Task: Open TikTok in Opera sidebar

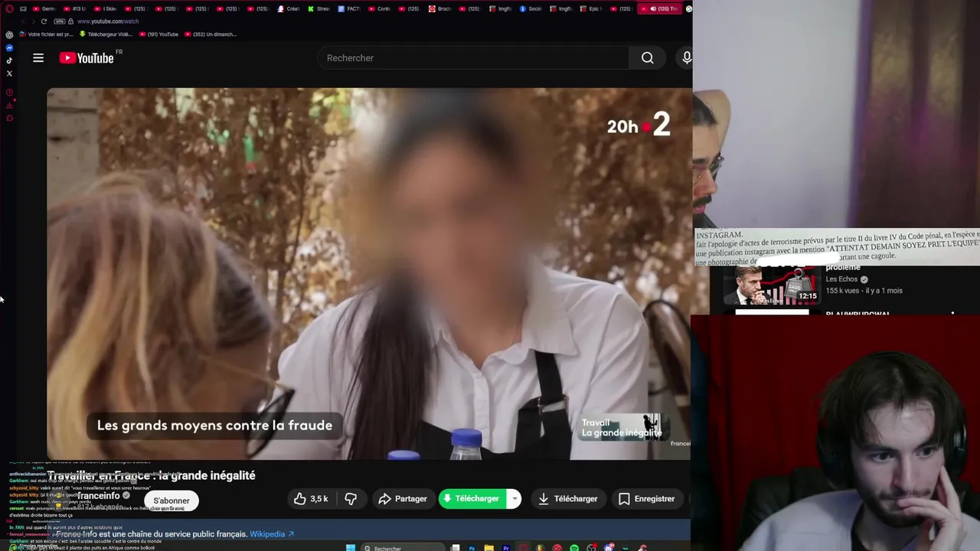Action: coord(9,60)
